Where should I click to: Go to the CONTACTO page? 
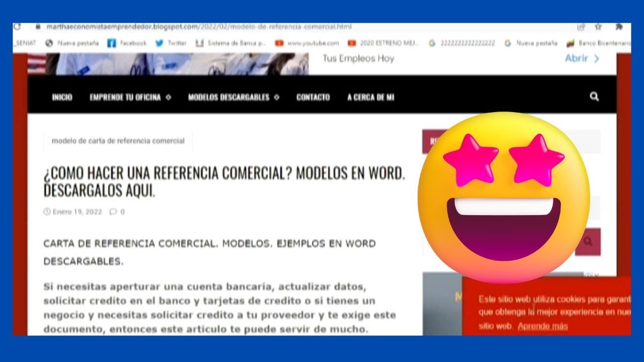[x=313, y=97]
